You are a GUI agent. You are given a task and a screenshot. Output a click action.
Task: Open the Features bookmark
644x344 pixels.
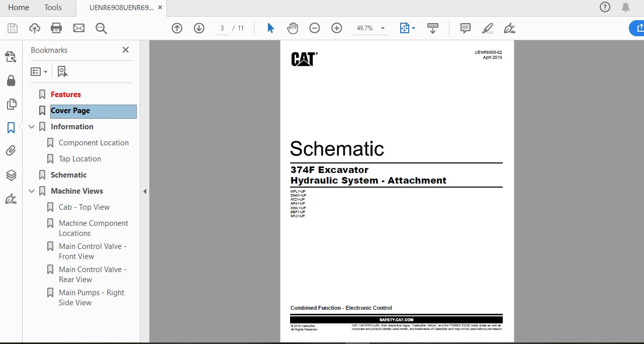click(x=65, y=95)
